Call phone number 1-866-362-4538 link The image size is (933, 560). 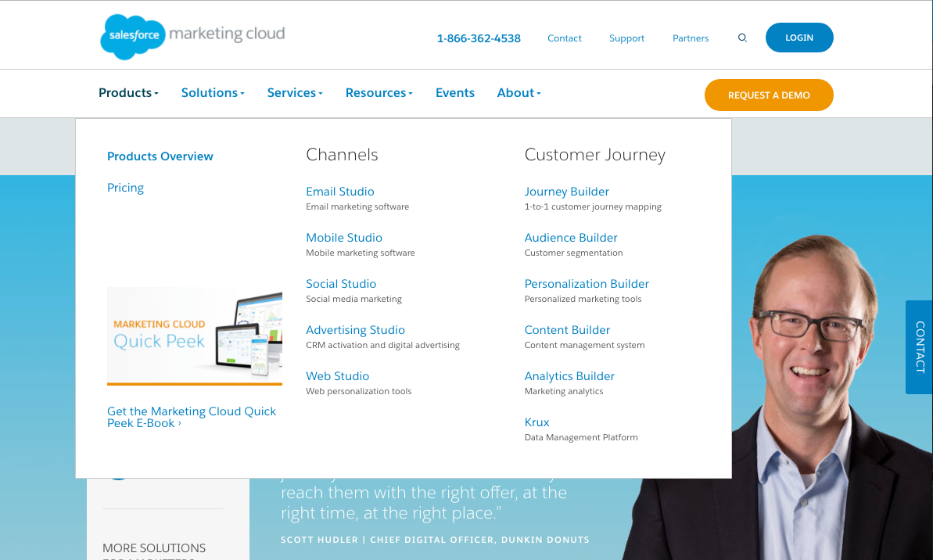[x=479, y=38]
